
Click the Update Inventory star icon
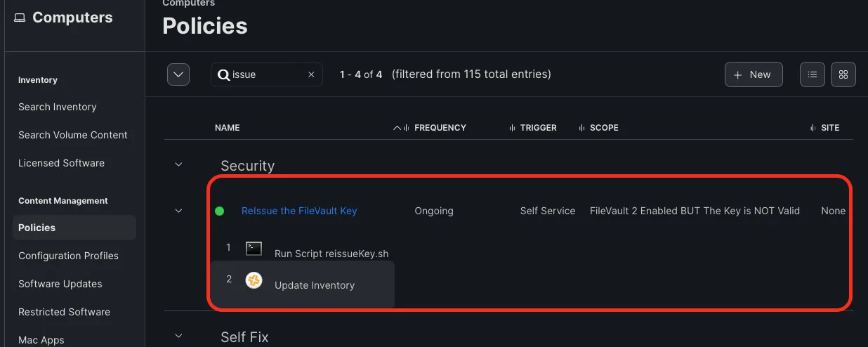254,280
